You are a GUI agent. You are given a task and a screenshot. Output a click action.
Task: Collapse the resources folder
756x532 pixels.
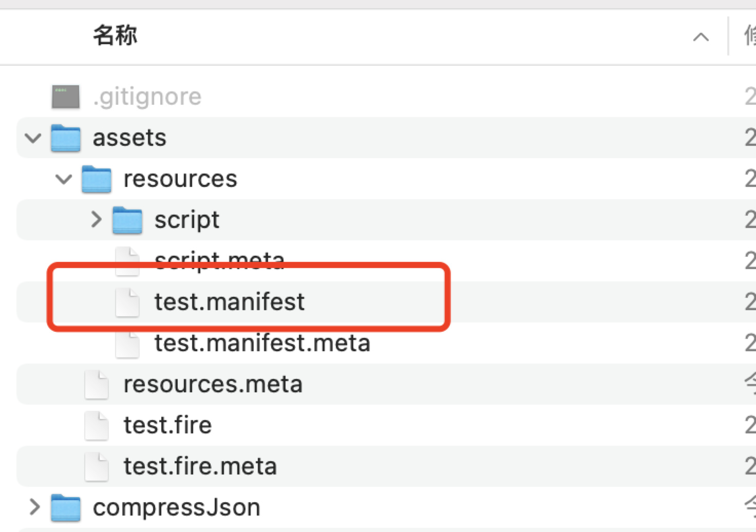64,179
